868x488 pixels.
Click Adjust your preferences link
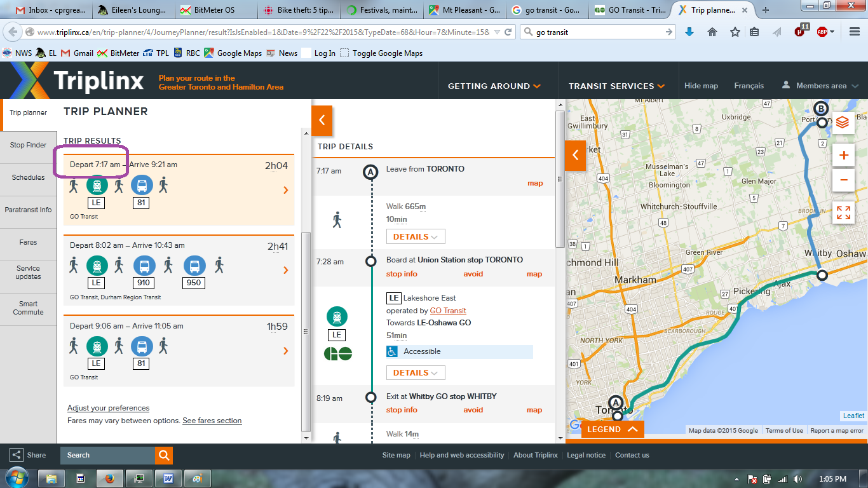108,408
